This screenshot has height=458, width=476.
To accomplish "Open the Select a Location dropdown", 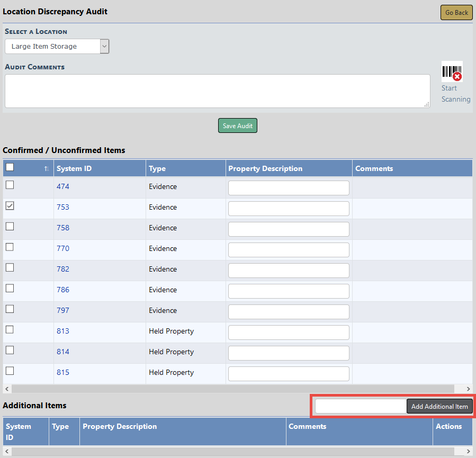I will (57, 47).
